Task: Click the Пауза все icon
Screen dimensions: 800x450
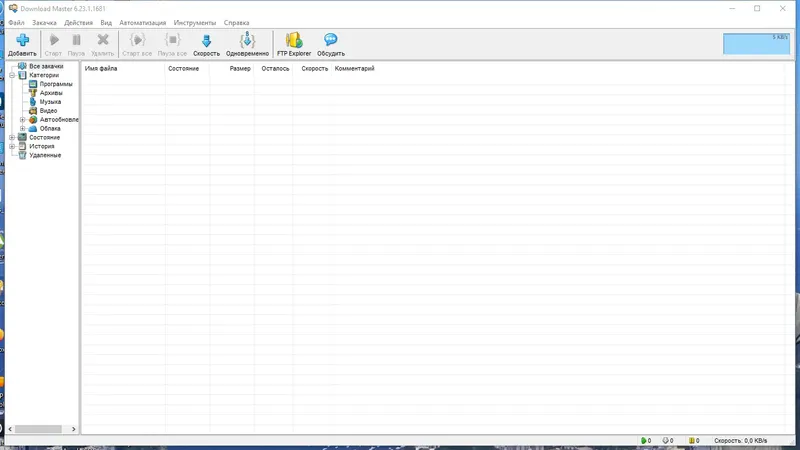Action: (172, 40)
